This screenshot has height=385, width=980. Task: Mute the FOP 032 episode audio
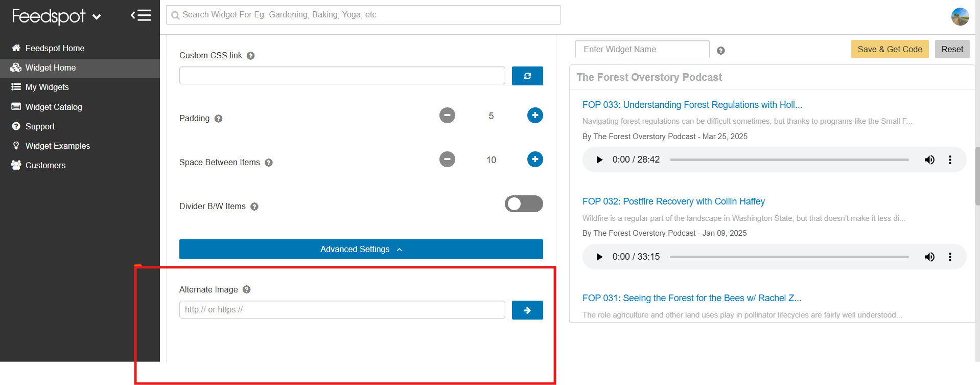pyautogui.click(x=929, y=257)
